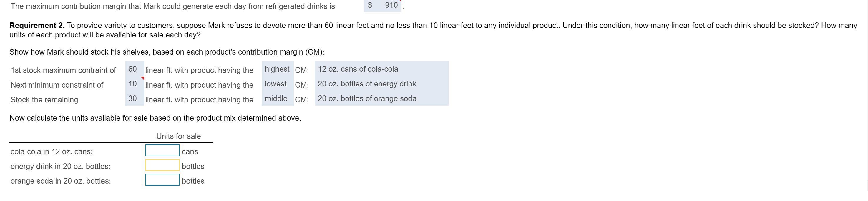Click the red flag marker beside the 10 field
Viewport: 868px width, 201px height.
point(142,78)
